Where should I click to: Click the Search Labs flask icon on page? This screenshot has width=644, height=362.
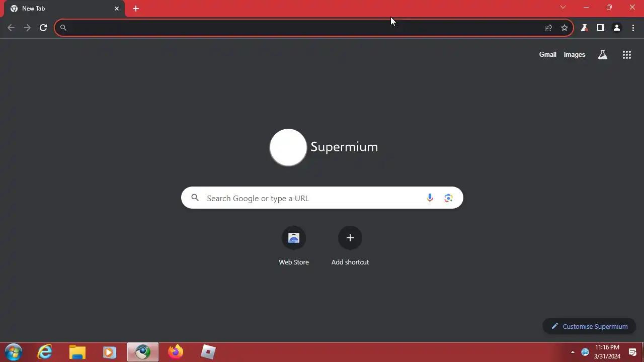tap(603, 55)
